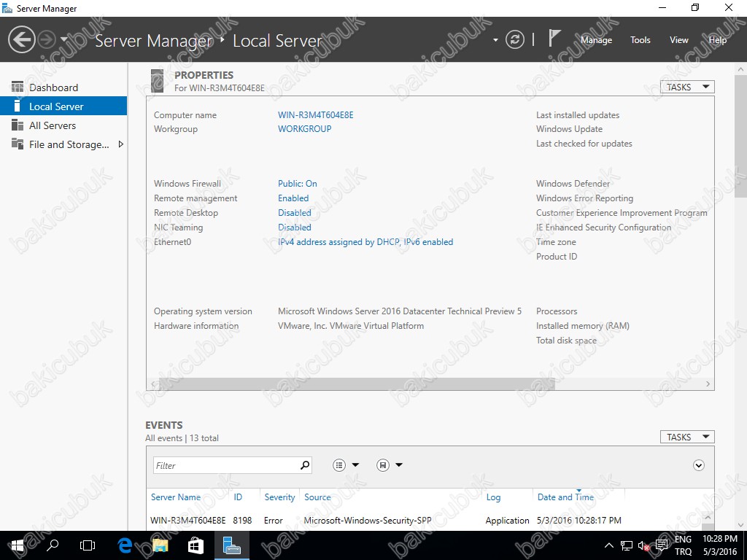Click Remote Desktop Disabled link
The height and width of the screenshot is (560, 747).
pyautogui.click(x=295, y=213)
